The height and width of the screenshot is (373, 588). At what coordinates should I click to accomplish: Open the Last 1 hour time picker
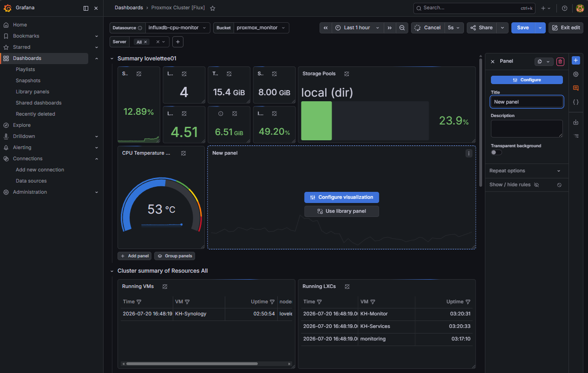pyautogui.click(x=357, y=28)
